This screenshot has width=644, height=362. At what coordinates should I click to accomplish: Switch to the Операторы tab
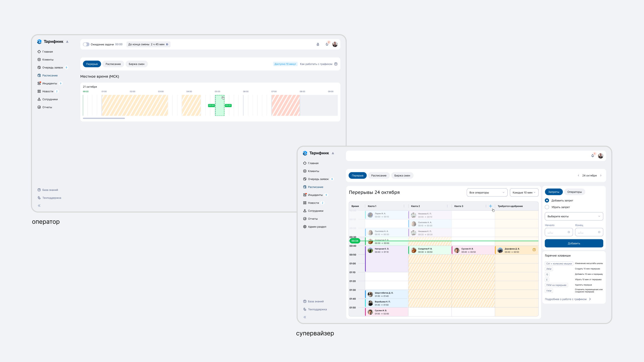[574, 192]
